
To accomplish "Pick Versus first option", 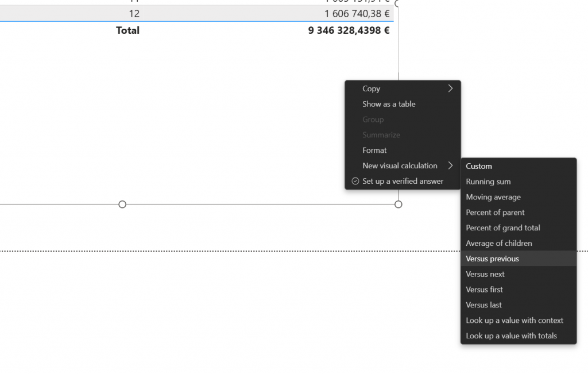I will (484, 290).
